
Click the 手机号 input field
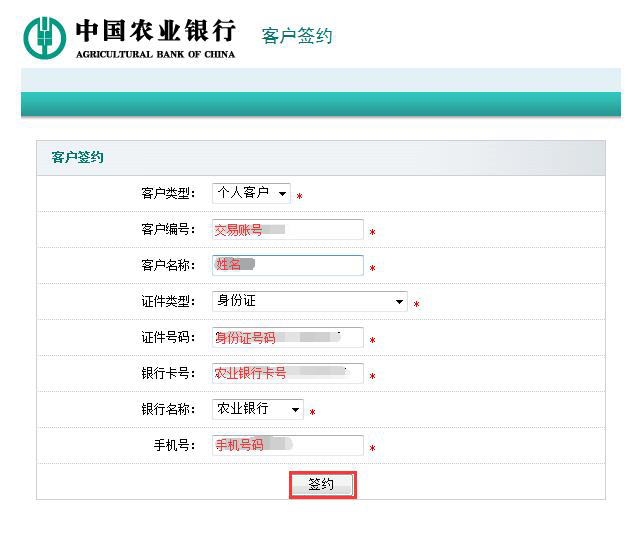288,445
